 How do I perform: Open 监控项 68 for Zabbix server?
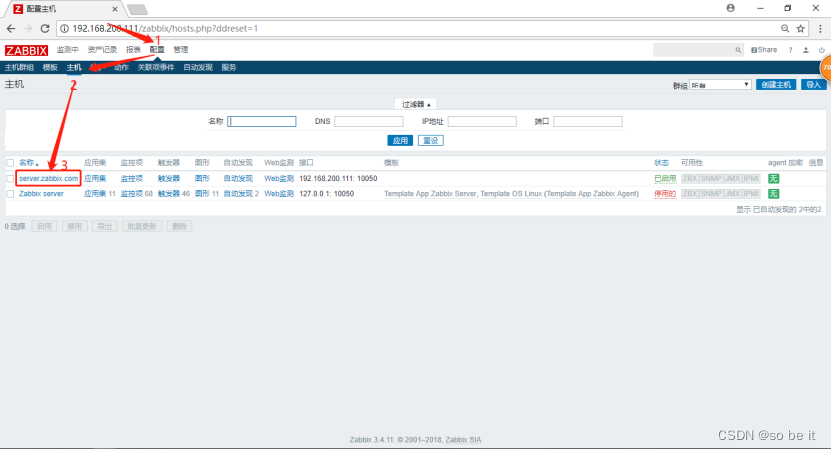131,194
